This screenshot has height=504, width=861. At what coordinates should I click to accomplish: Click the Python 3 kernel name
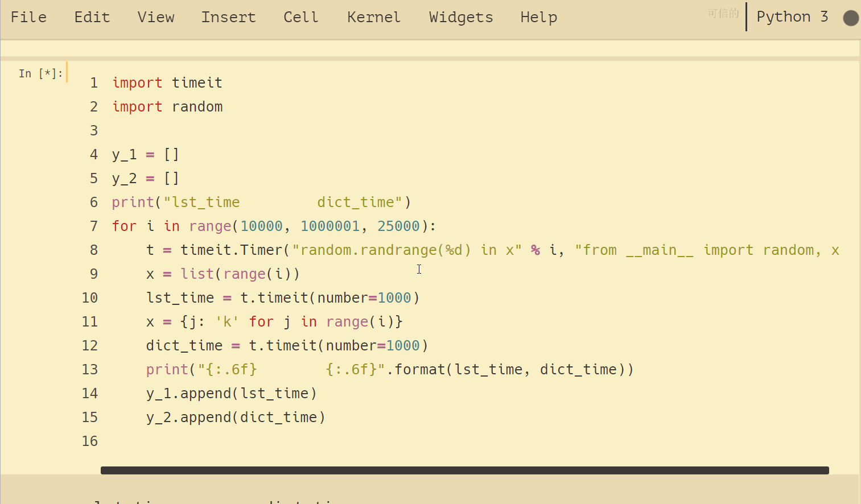792,17
